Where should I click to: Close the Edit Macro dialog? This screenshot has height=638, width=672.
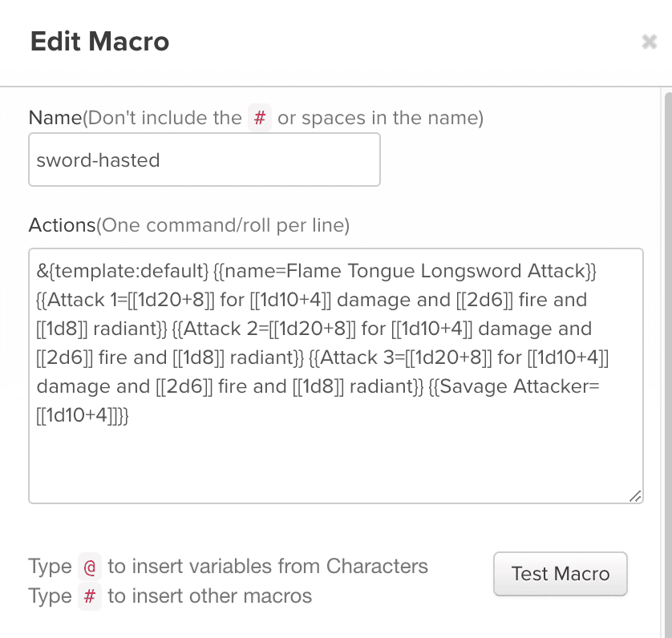650,42
